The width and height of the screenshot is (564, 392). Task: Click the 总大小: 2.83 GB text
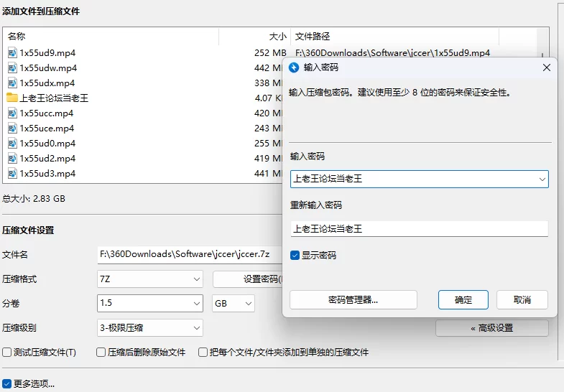[x=34, y=199]
